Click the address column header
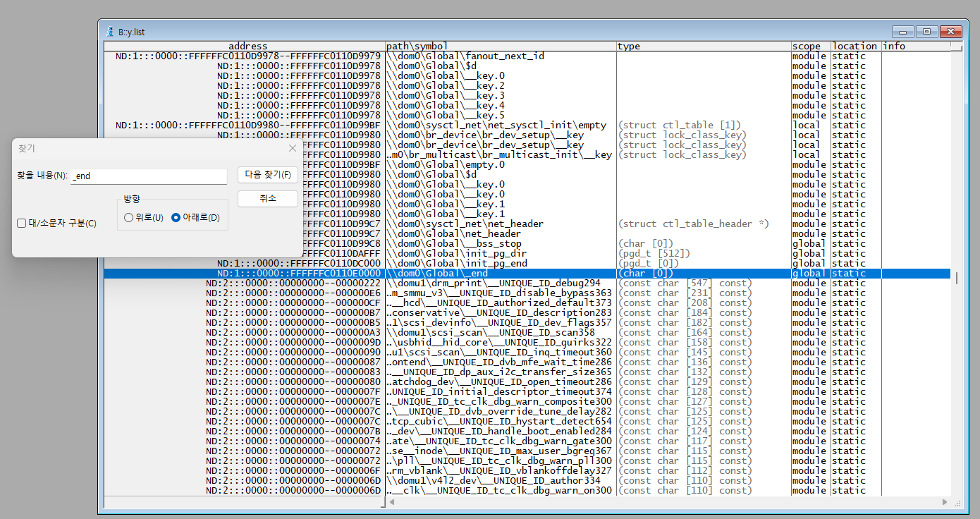This screenshot has width=980, height=519. point(247,46)
